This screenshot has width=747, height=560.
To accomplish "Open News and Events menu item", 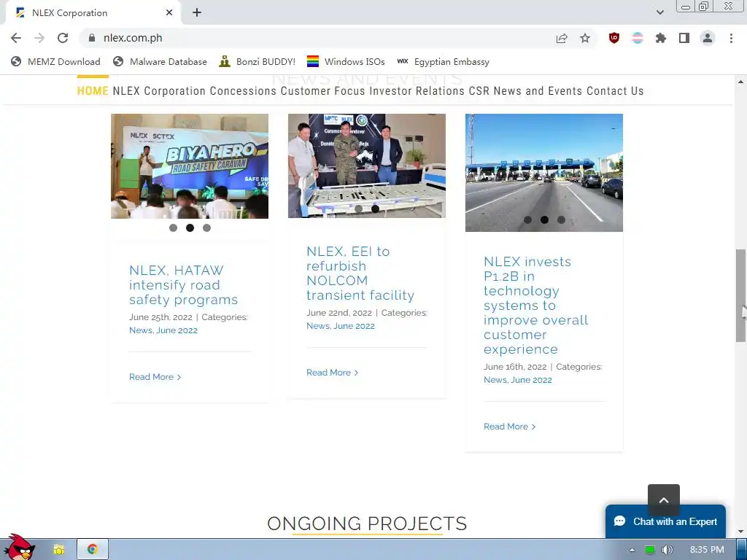I will (x=538, y=90).
